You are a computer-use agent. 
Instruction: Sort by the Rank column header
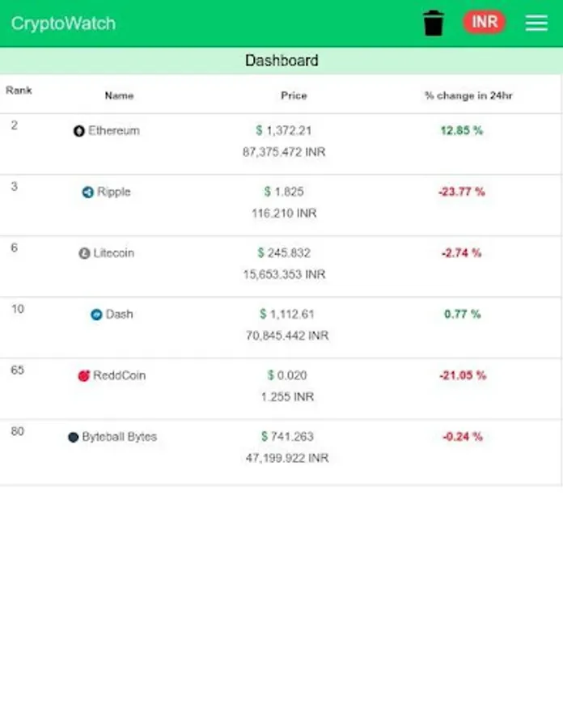tap(19, 90)
